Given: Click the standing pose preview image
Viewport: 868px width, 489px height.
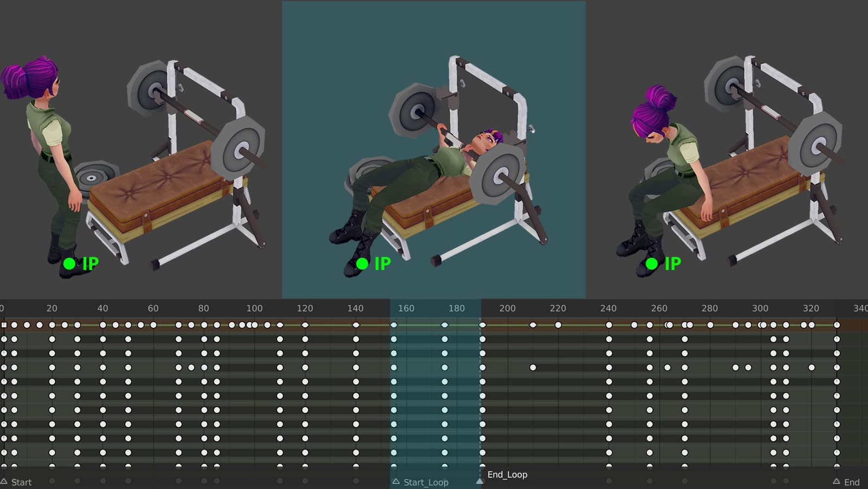Looking at the screenshot, I should point(141,149).
